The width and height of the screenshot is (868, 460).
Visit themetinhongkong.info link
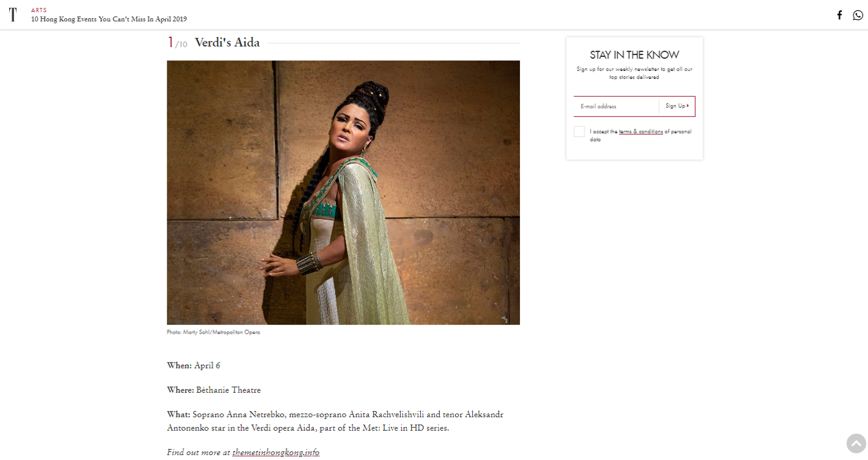(x=275, y=453)
